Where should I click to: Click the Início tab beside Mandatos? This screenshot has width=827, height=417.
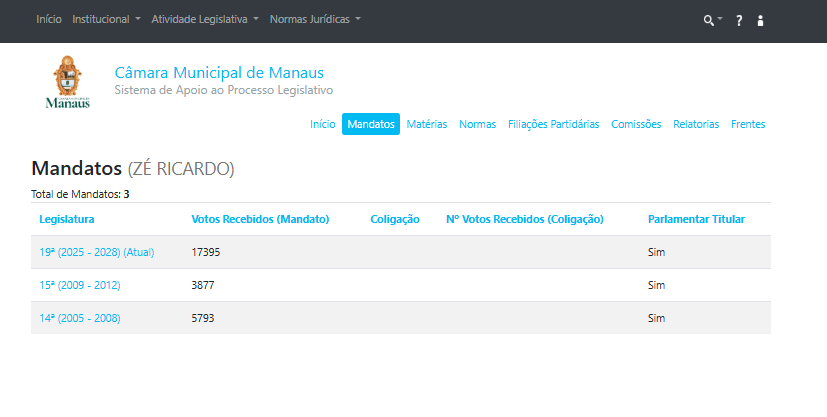(x=322, y=124)
